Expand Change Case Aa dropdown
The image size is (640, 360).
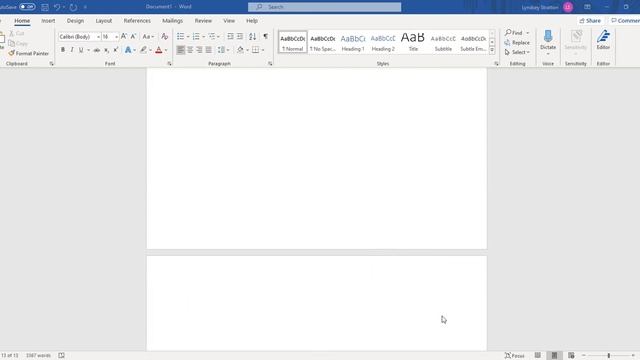coord(148,37)
